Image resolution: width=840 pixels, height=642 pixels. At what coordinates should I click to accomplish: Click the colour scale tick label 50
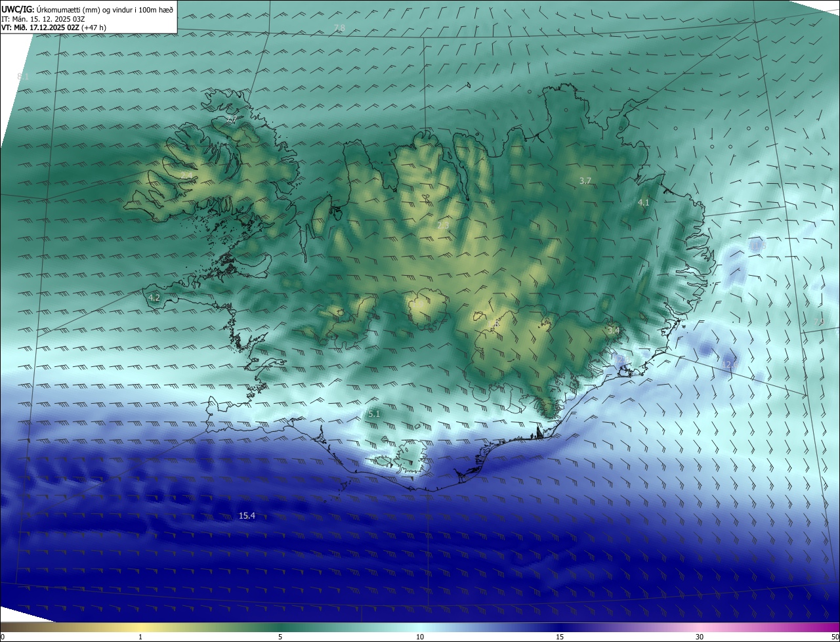click(835, 637)
